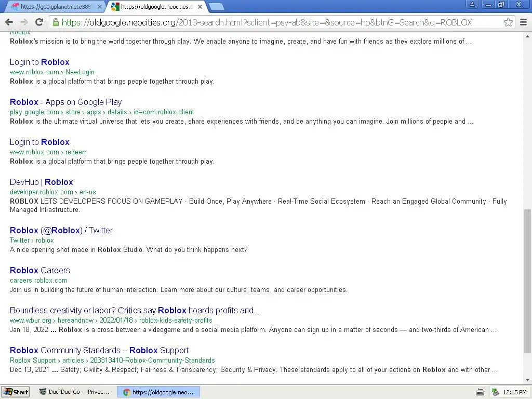Image resolution: width=532 pixels, height=399 pixels.
Task: Open the Roblox Careers result
Action: (x=39, y=270)
